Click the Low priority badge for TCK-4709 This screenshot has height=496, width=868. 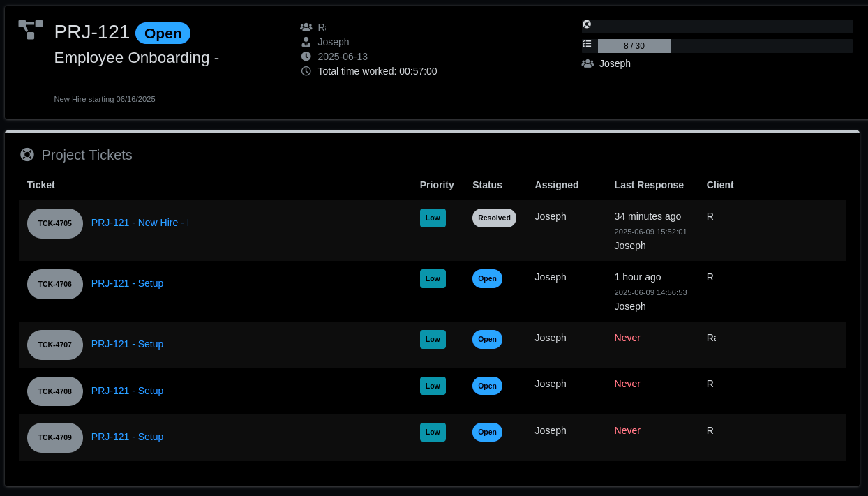(433, 432)
